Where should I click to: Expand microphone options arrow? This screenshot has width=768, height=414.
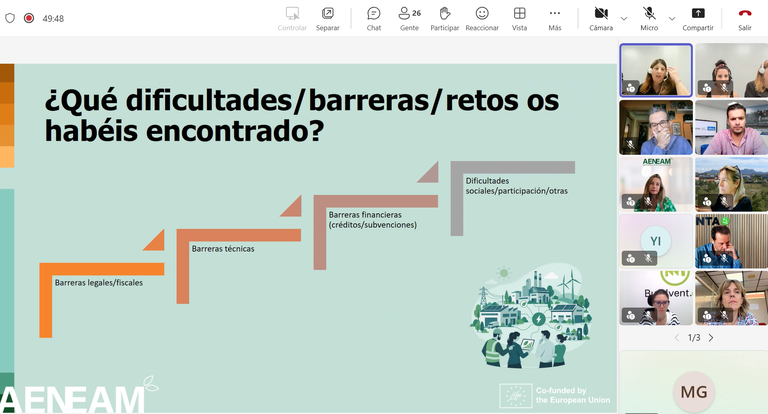[672, 19]
